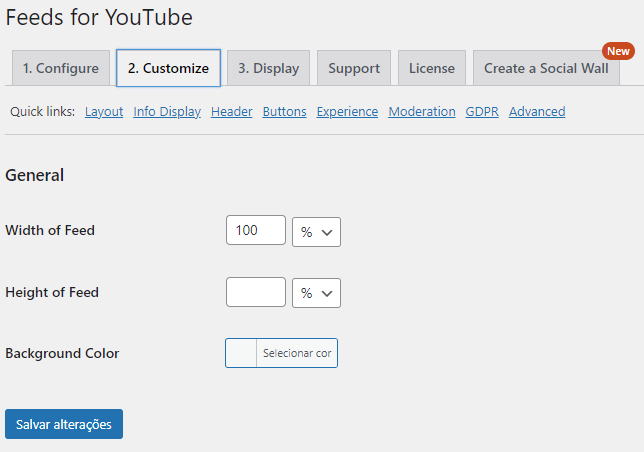Screen dimensions: 644x452
Task: Go to the License tab
Action: point(432,68)
